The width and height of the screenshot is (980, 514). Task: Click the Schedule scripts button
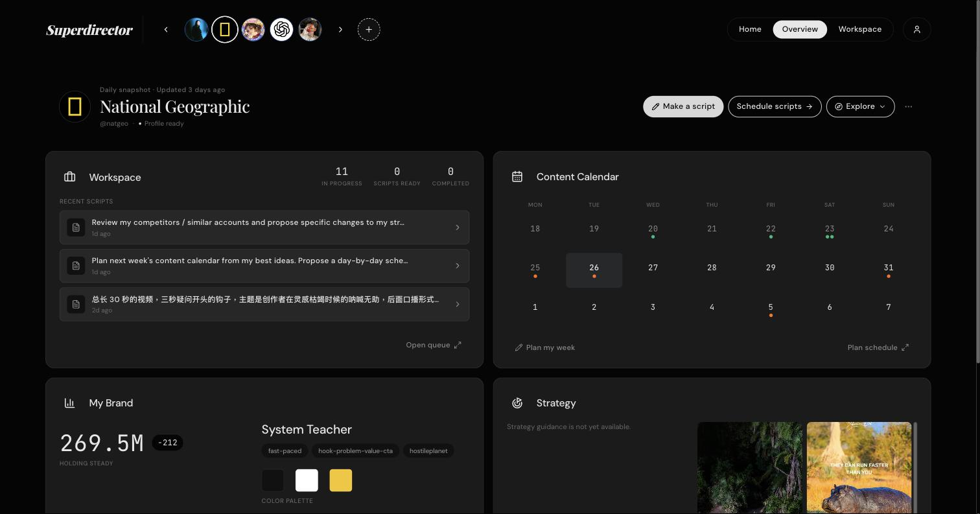pos(775,106)
